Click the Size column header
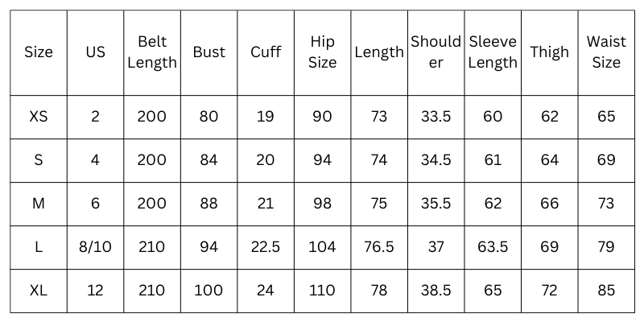The height and width of the screenshot is (322, 644). 39,52
